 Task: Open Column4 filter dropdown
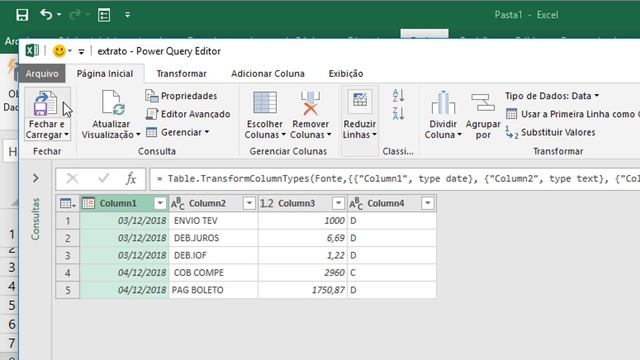pos(427,203)
